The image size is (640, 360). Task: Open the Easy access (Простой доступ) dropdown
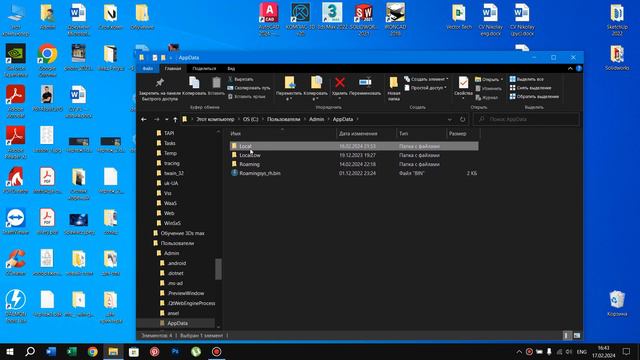click(x=425, y=88)
